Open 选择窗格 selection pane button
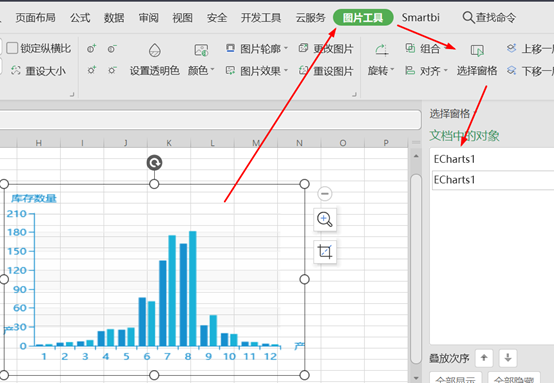 pyautogui.click(x=477, y=59)
